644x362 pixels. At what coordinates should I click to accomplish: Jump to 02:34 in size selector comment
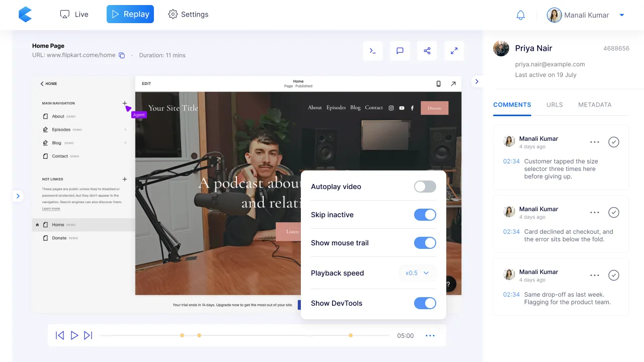click(x=511, y=161)
